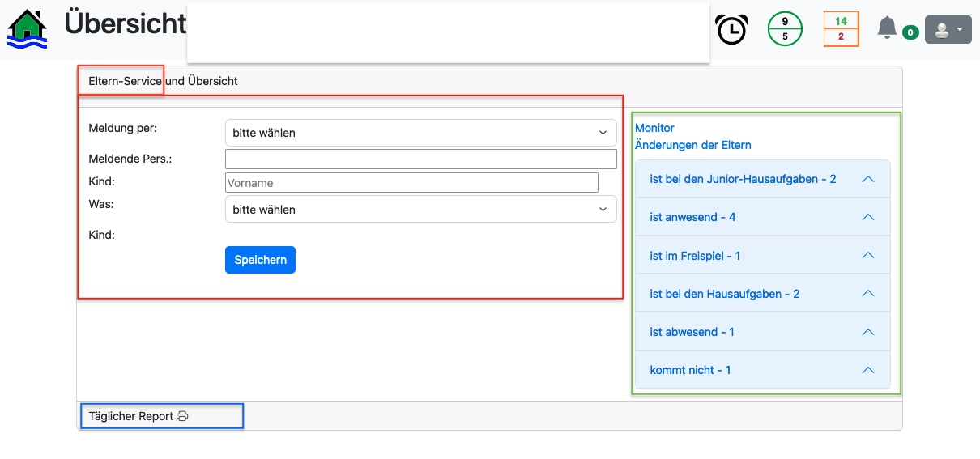Open the alarm clock icon
The width and height of the screenshot is (980, 459).
click(732, 30)
